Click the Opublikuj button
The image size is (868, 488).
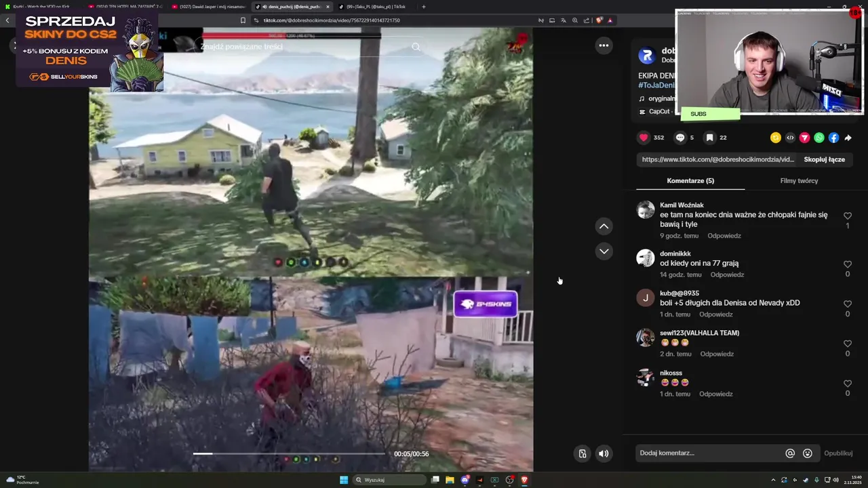pos(838,453)
